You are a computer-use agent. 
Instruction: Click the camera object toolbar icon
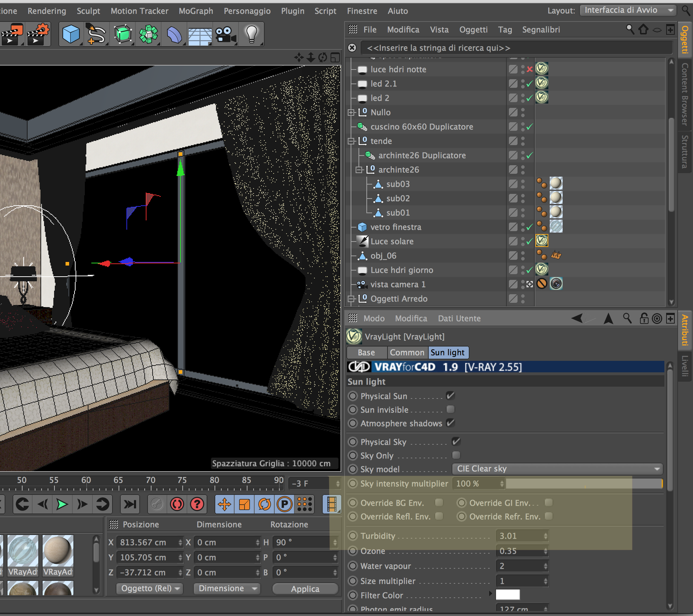225,35
